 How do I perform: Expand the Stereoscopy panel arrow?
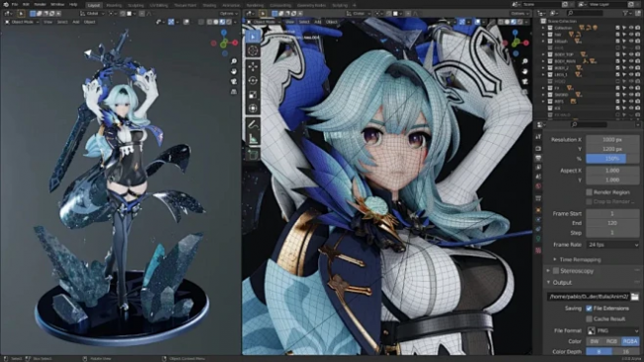548,271
